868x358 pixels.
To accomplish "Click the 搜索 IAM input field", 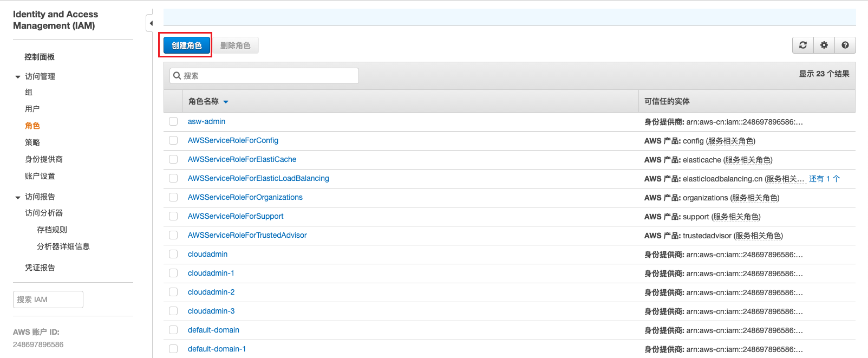I will point(48,300).
